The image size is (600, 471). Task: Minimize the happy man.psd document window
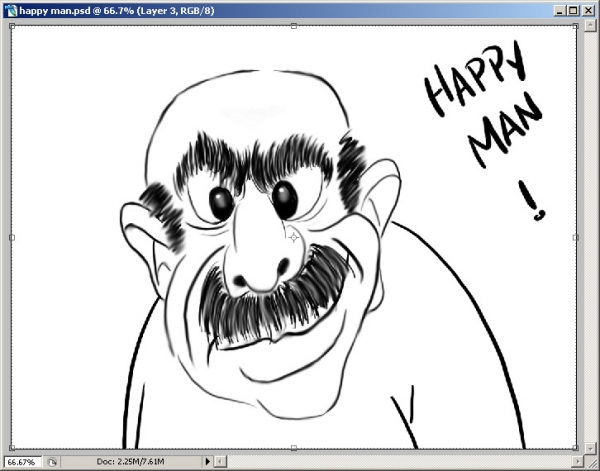(x=559, y=11)
